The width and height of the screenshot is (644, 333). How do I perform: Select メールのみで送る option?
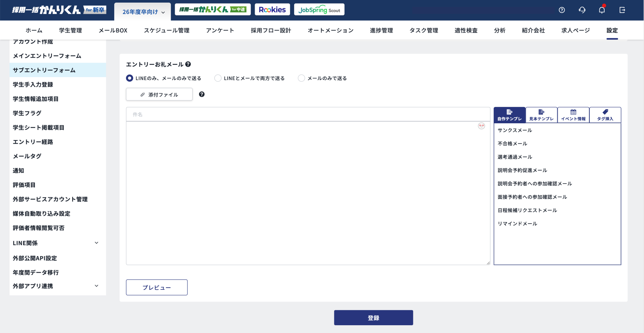(301, 78)
